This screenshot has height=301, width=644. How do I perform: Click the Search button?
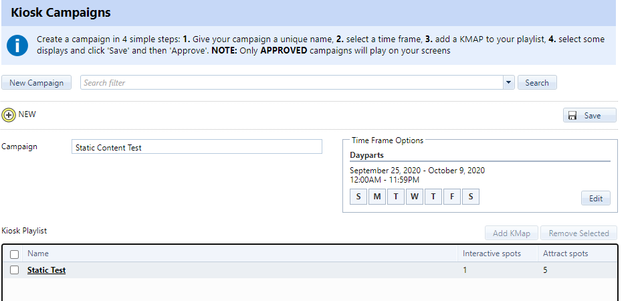[x=536, y=83]
